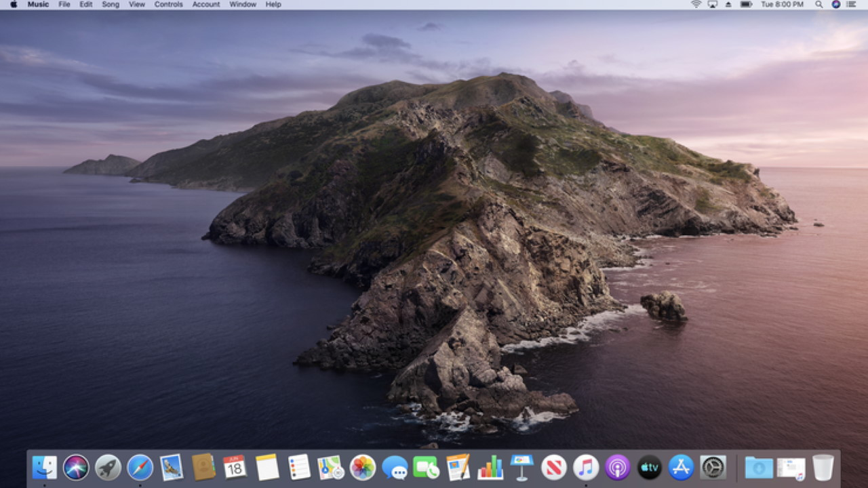
Task: Open Spotlight search in the menu bar
Action: point(818,5)
